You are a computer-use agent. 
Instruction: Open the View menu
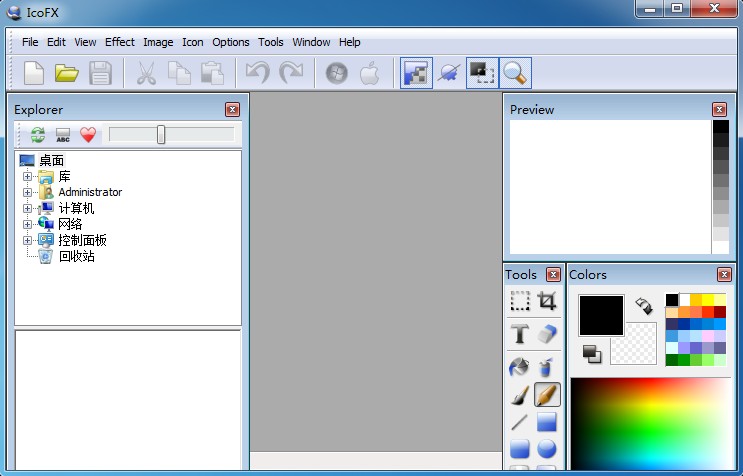point(85,42)
